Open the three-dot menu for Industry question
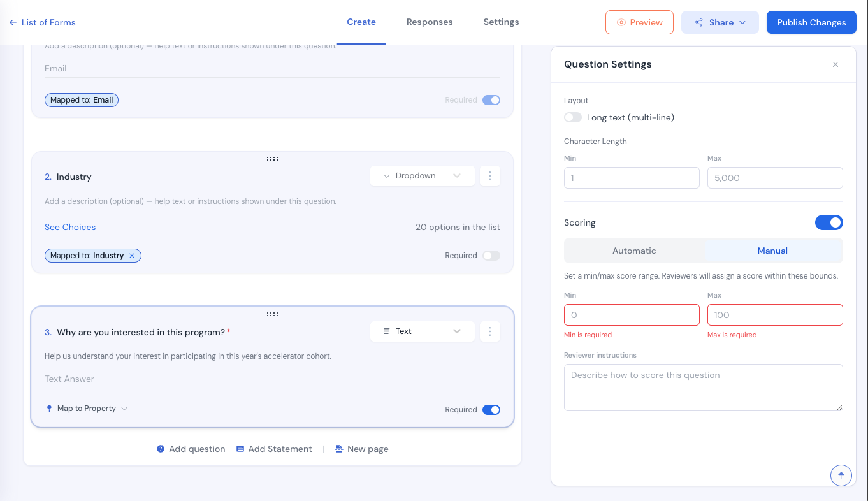Viewport: 868px width, 501px height. click(x=489, y=176)
